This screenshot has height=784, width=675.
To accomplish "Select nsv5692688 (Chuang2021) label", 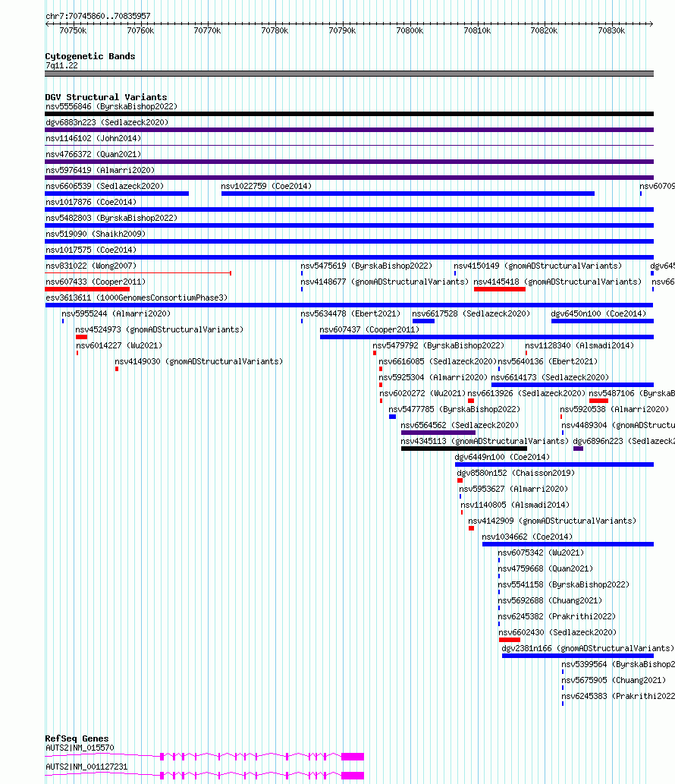I will point(550,603).
